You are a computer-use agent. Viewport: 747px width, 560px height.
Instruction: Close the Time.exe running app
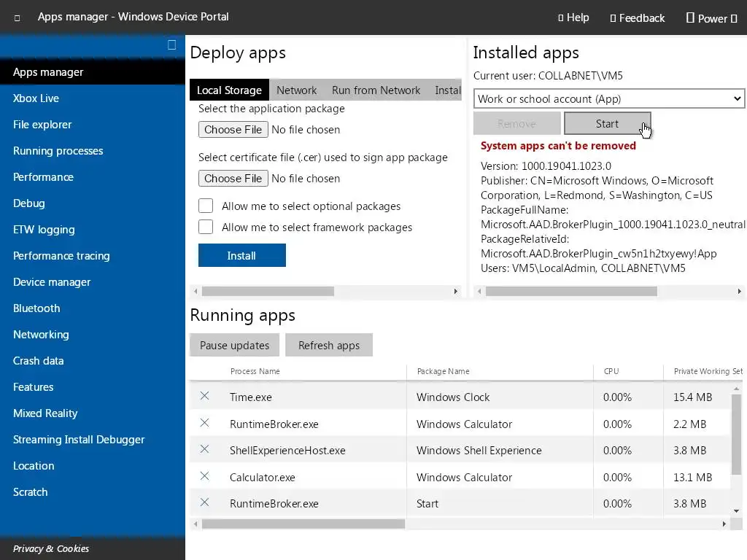205,396
